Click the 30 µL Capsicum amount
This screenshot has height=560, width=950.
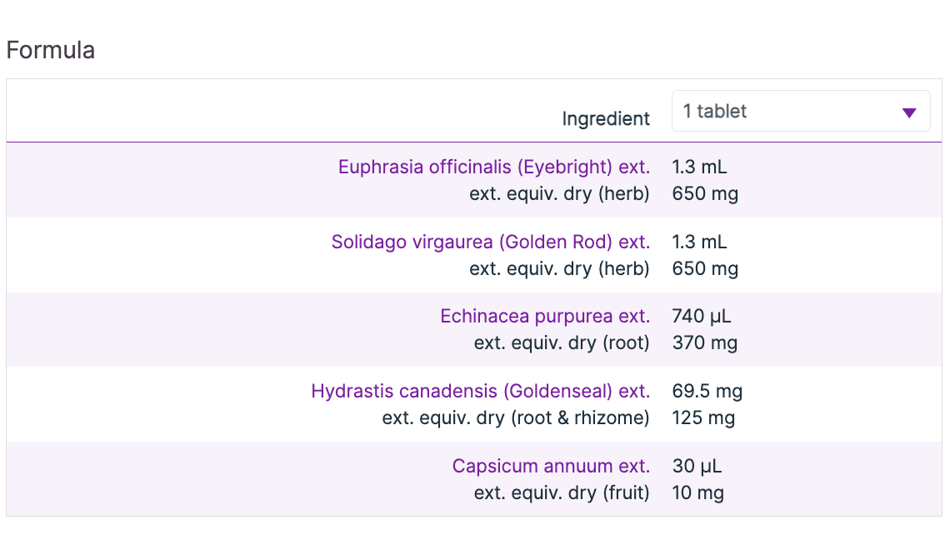(x=697, y=466)
